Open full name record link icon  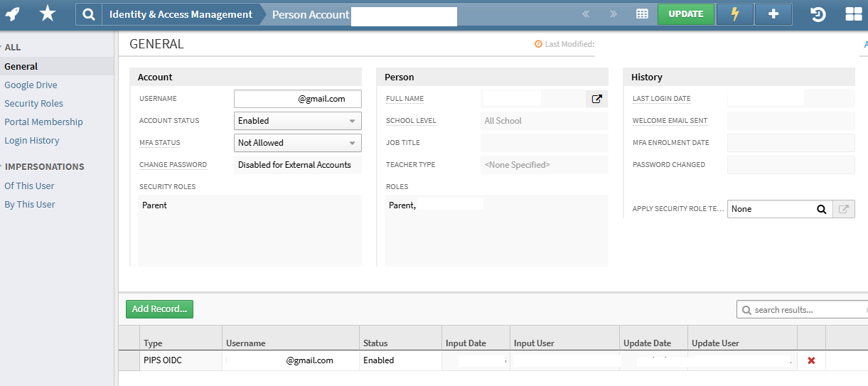coord(597,99)
